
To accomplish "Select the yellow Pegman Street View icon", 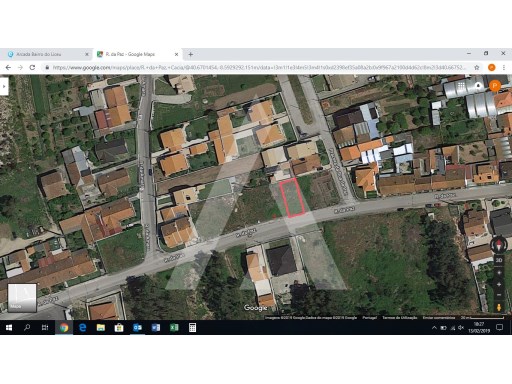I will coord(499,307).
